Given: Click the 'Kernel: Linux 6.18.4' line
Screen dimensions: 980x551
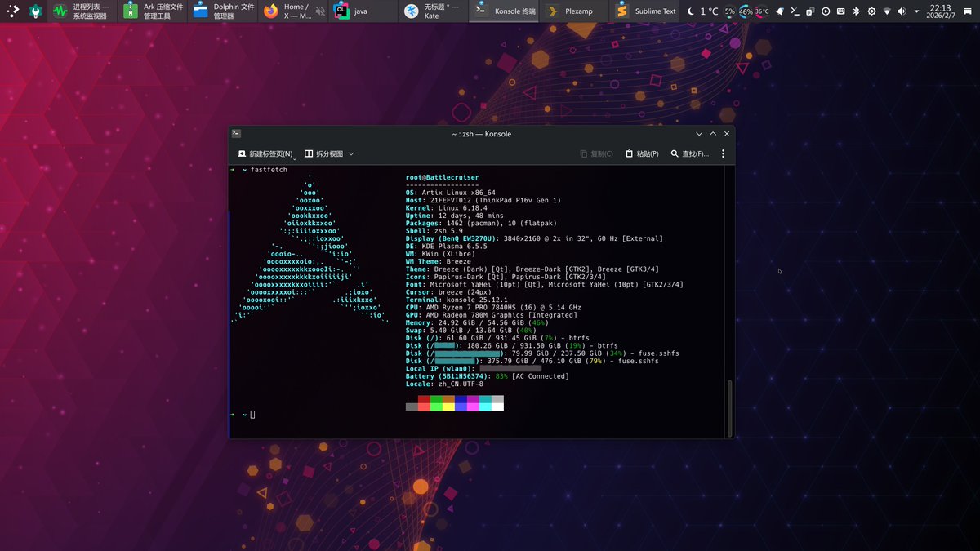Looking at the screenshot, I should pos(446,208).
